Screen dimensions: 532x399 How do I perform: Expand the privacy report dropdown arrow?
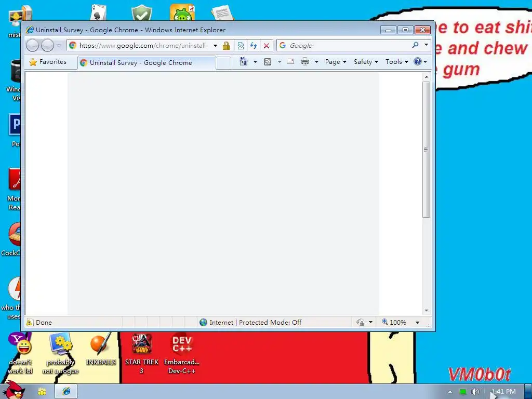[x=370, y=322]
